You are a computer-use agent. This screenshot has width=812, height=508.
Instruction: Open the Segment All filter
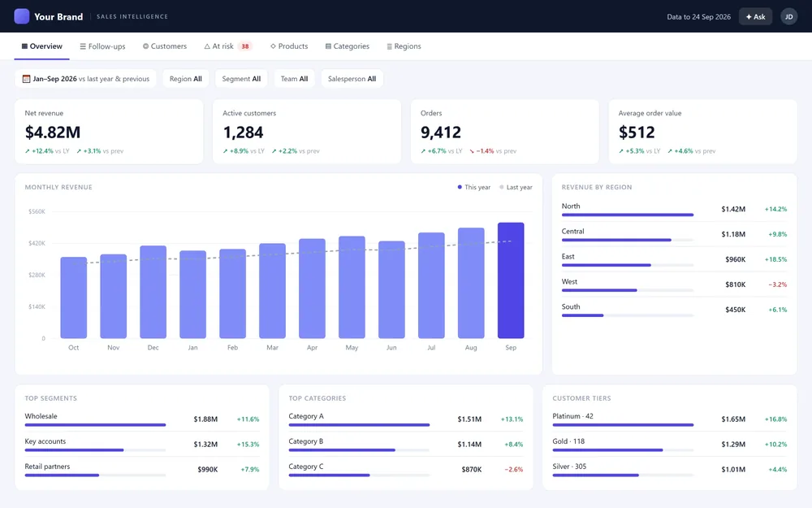[241, 79]
